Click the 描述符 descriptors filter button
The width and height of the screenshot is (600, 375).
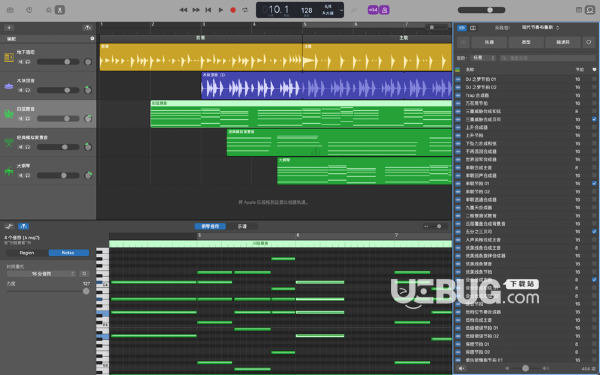(563, 42)
